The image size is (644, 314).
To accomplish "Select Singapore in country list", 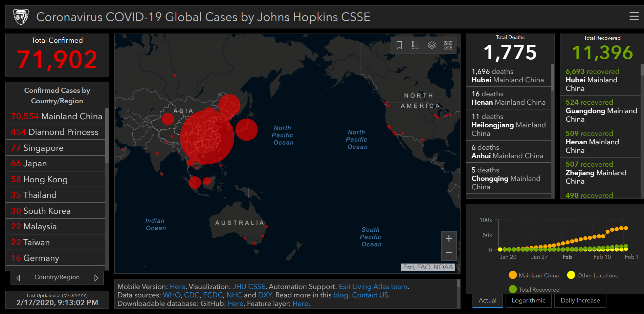I will coord(56,148).
